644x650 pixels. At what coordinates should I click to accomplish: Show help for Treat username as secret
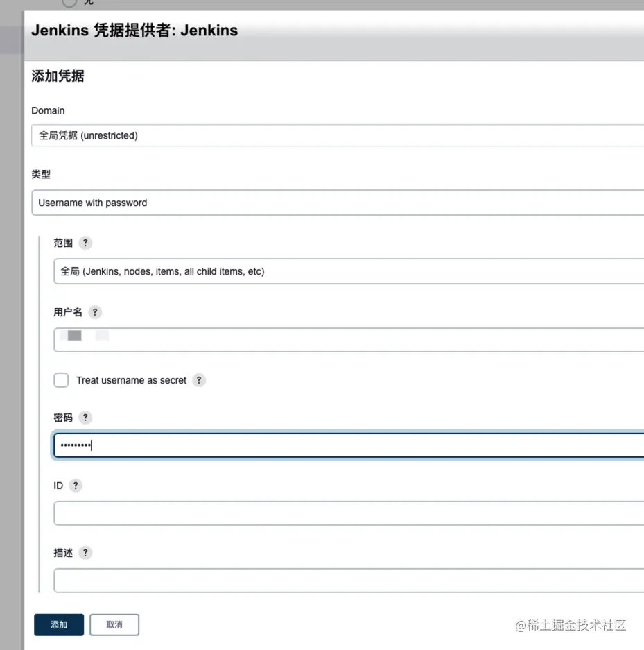(x=199, y=380)
